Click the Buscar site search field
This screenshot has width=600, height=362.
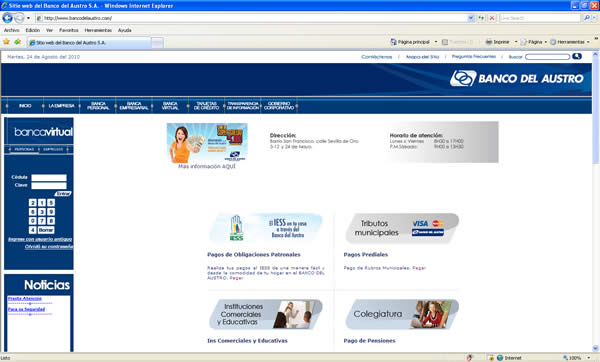pyautogui.click(x=548, y=57)
